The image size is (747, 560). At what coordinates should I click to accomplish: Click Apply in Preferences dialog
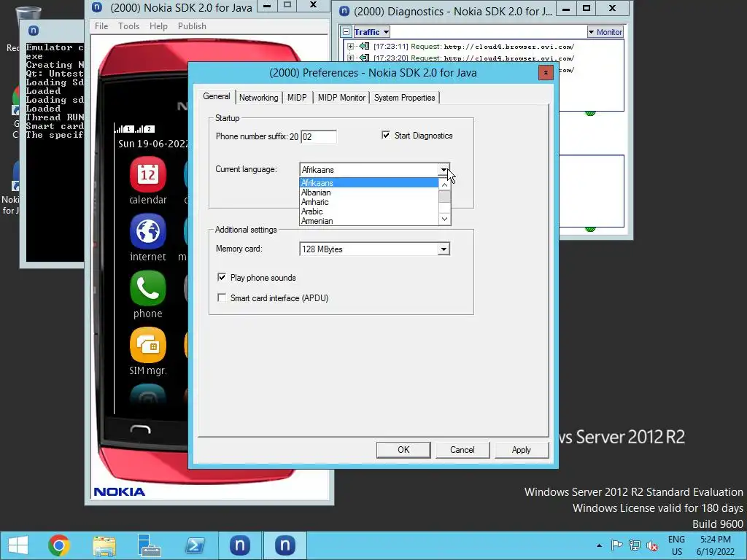click(x=521, y=450)
